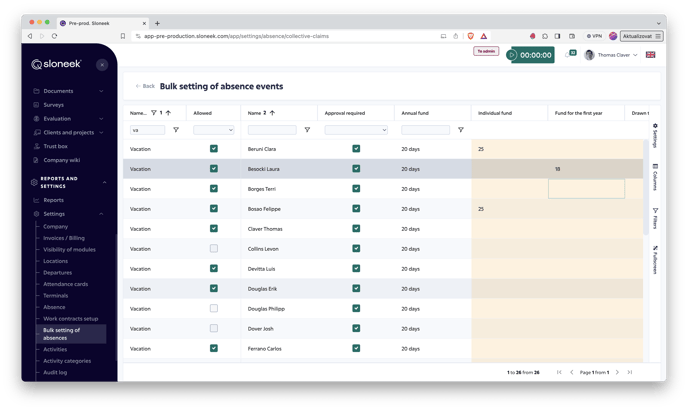The height and width of the screenshot is (410, 688).
Task: Click the filter funnel icon in the first Name header
Action: point(154,113)
